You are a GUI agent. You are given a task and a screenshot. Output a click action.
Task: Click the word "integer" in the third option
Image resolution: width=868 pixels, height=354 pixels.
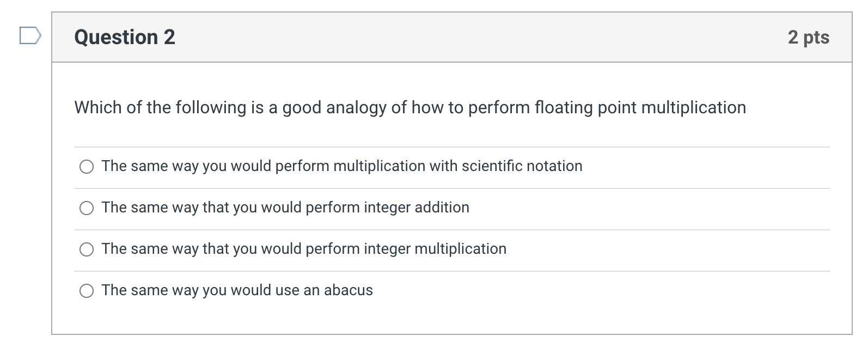coord(387,249)
